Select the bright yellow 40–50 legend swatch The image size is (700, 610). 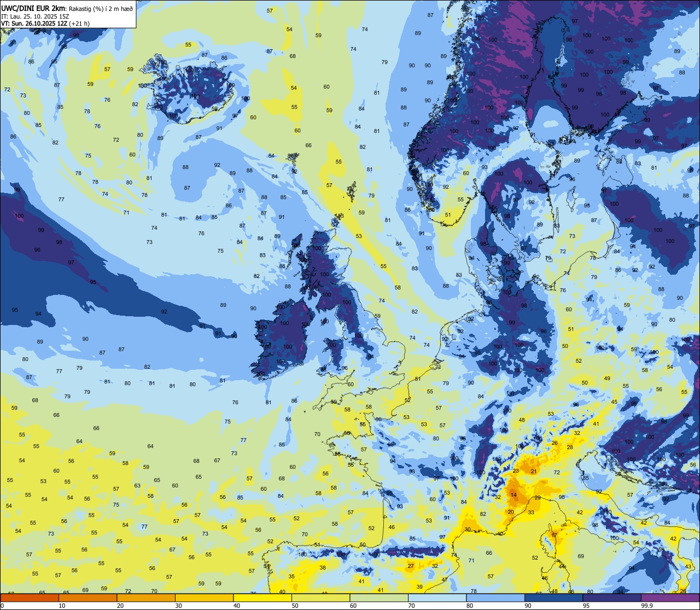(262, 597)
